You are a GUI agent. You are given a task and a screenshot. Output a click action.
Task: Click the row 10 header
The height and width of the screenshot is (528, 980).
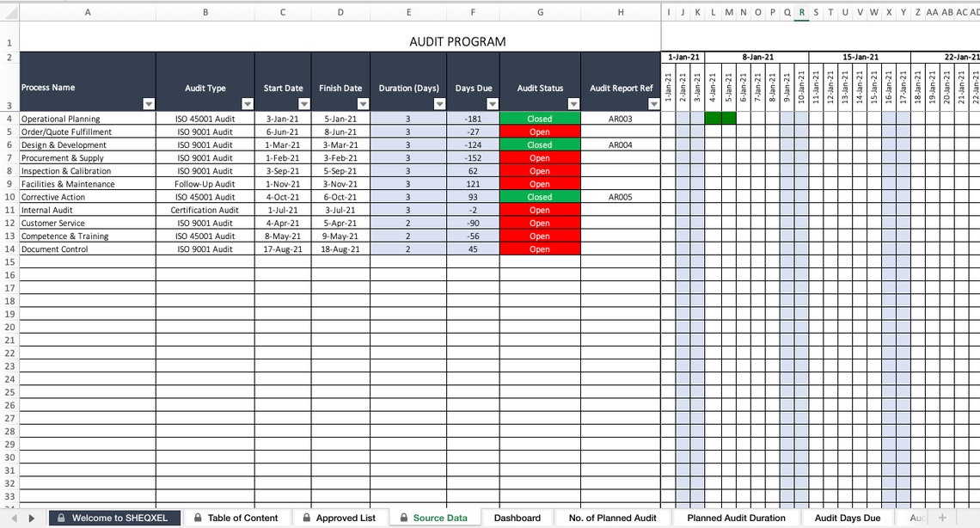9,197
